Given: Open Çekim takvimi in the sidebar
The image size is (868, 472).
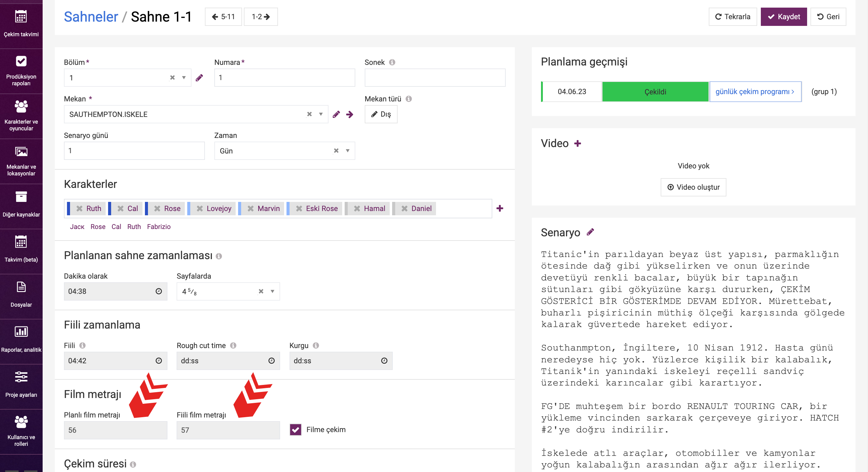Looking at the screenshot, I should pos(21,24).
